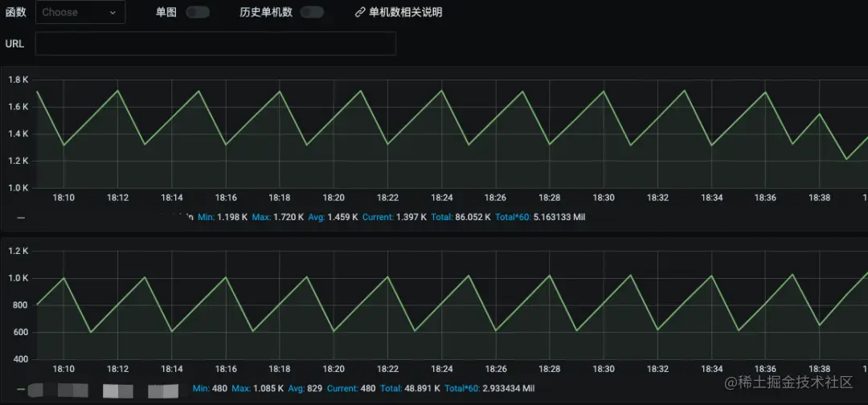Click the 18:22 time label on top chart
This screenshot has height=405, width=868.
(x=387, y=198)
